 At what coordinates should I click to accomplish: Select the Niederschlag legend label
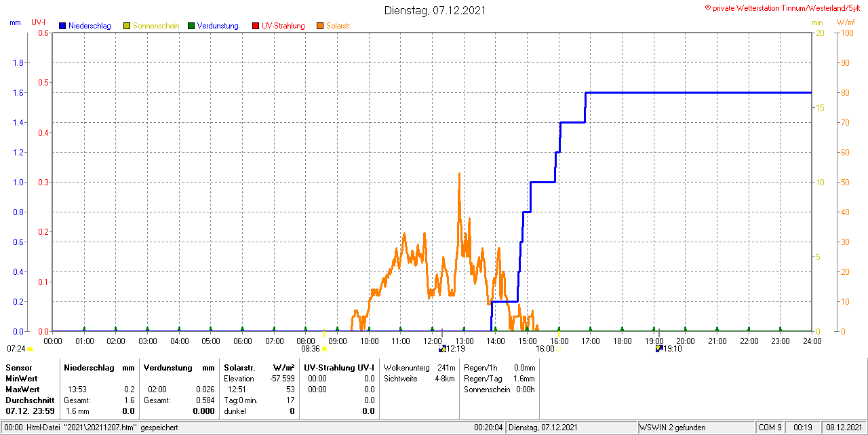[x=90, y=26]
